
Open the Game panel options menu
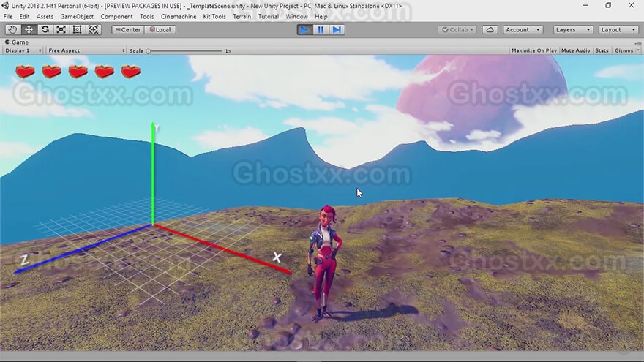[637, 42]
